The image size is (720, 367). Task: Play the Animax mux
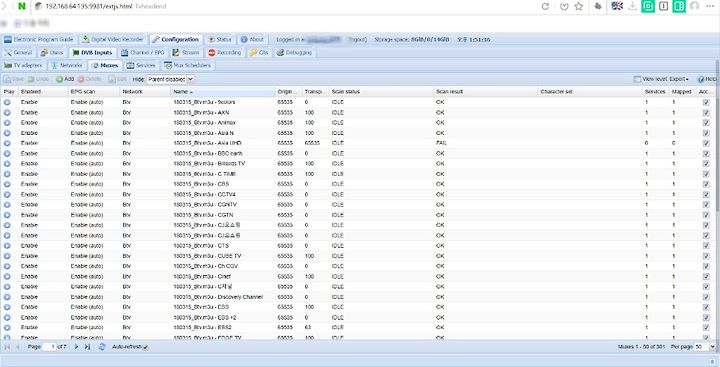pyautogui.click(x=7, y=123)
